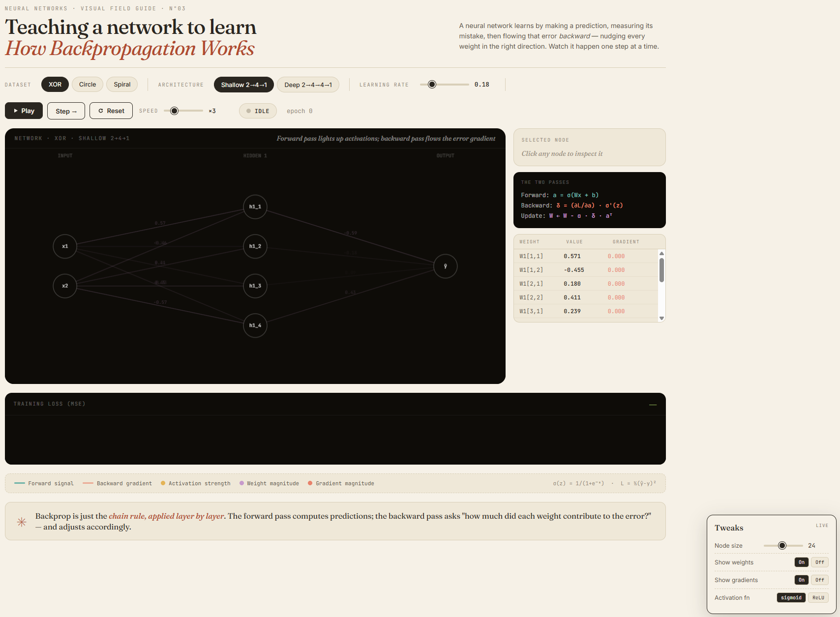Click the Node size value 24

[x=811, y=545]
